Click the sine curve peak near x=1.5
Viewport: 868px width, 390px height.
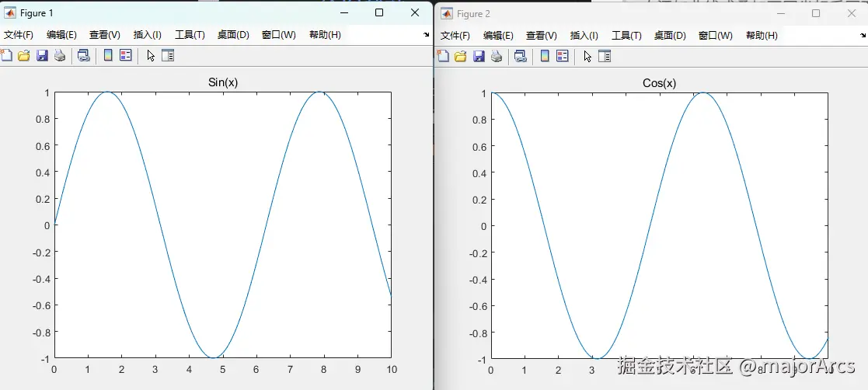tap(106, 92)
